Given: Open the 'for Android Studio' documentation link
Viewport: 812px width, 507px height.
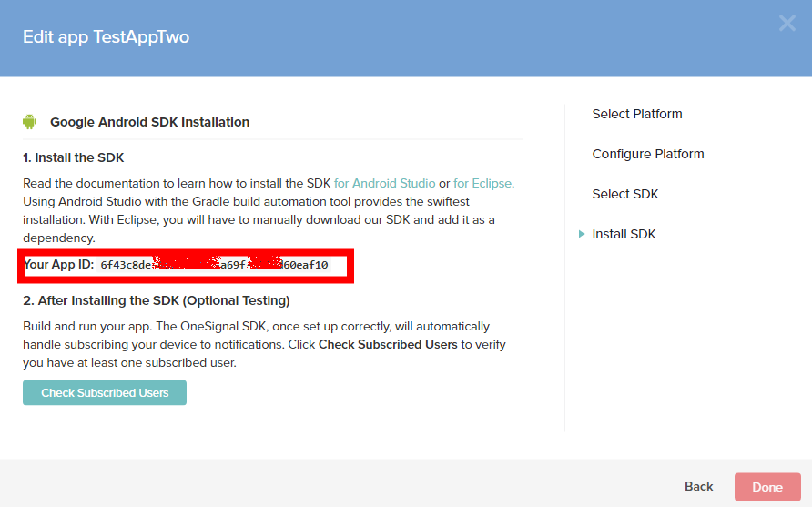Looking at the screenshot, I should pyautogui.click(x=385, y=183).
